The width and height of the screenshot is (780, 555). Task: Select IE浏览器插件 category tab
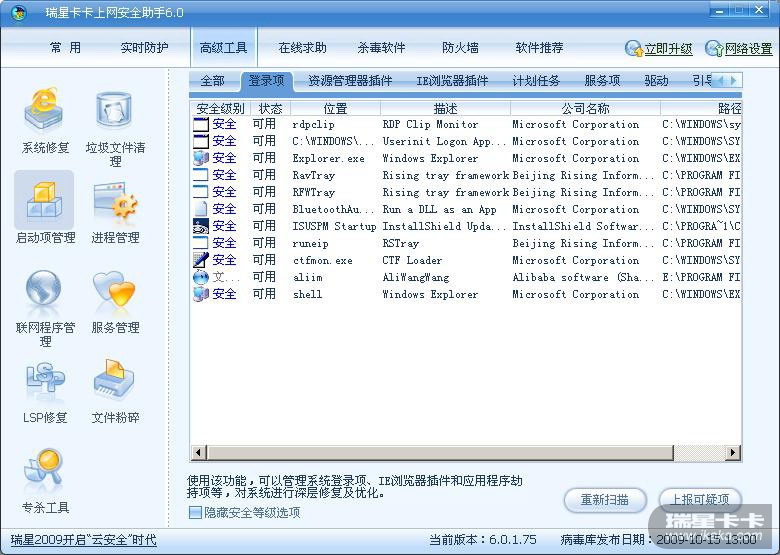pyautogui.click(x=452, y=81)
